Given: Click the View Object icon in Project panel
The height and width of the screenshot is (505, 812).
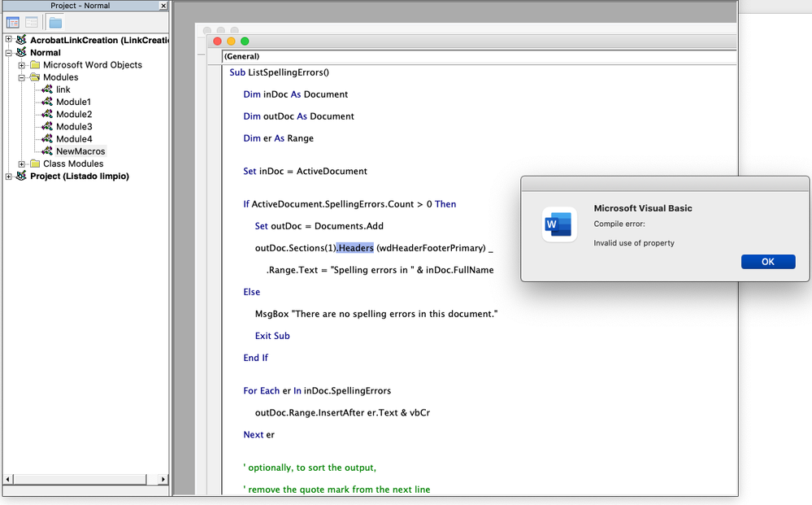Looking at the screenshot, I should point(32,22).
